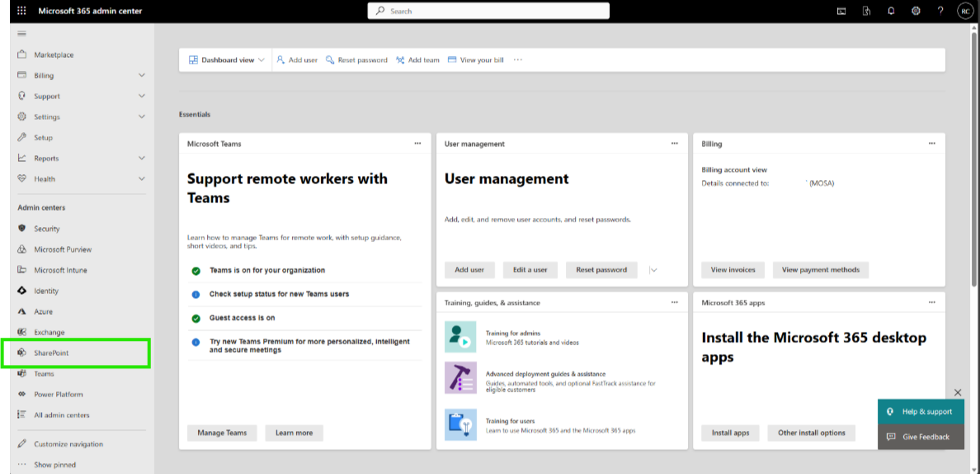Open the RC account avatar
This screenshot has height=474, width=980.
coord(965,11)
